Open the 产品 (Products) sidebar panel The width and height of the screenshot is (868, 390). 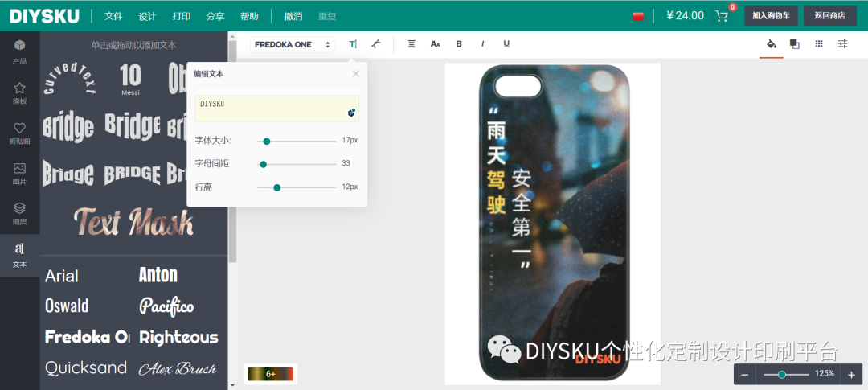(19, 51)
